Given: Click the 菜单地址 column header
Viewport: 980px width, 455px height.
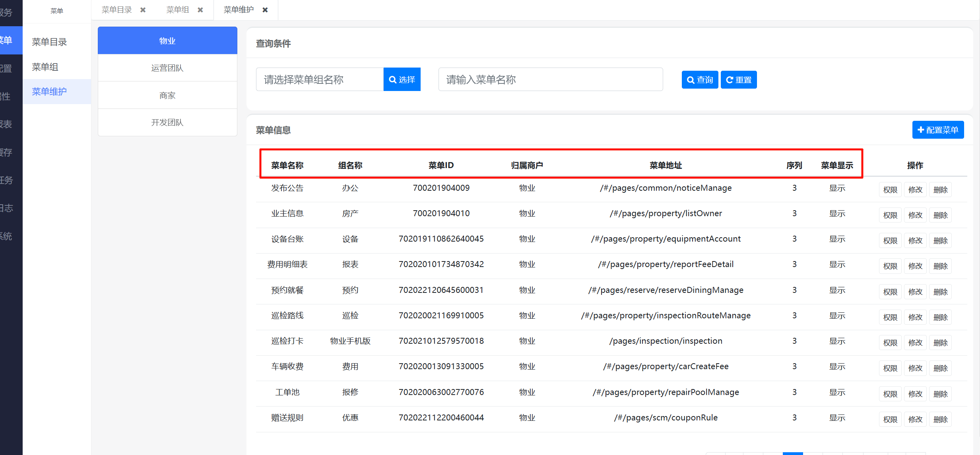Looking at the screenshot, I should (666, 165).
